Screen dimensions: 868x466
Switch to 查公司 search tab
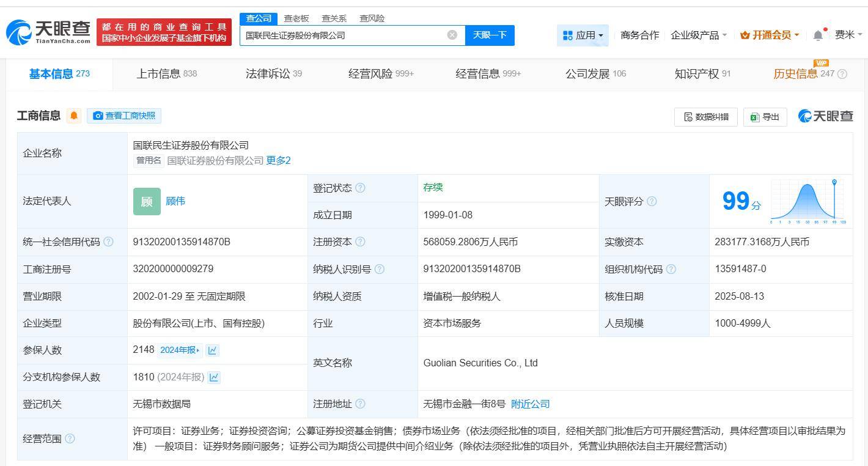tap(258, 18)
